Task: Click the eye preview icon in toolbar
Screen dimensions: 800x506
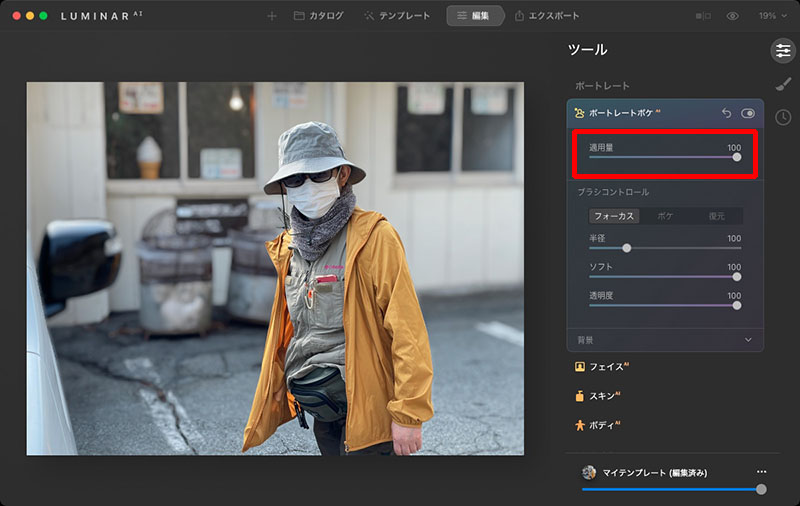Action: point(732,16)
